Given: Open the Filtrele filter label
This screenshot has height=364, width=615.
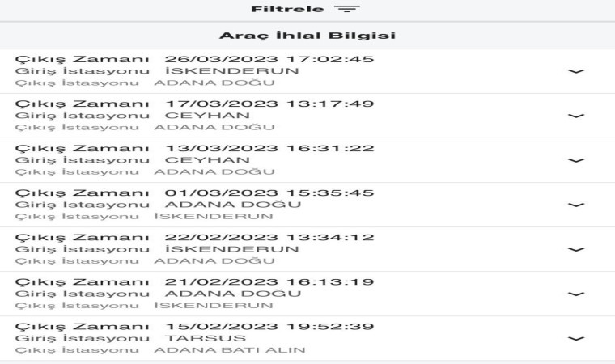Looking at the screenshot, I should (x=287, y=10).
